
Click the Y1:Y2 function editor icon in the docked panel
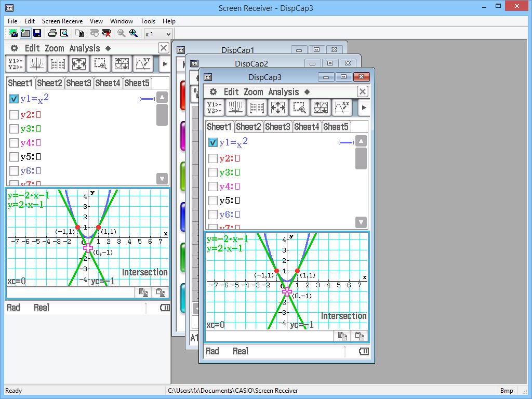click(15, 64)
